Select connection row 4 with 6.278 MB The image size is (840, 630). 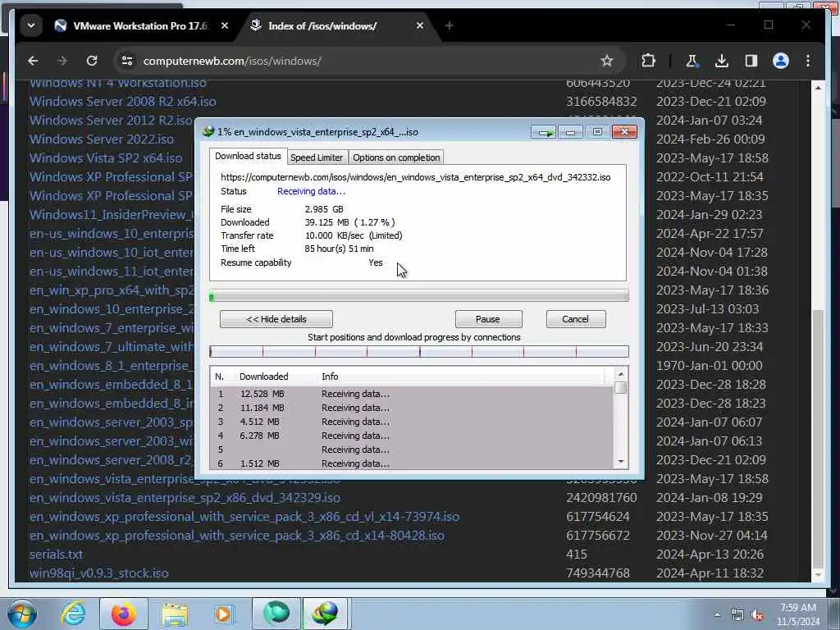pyautogui.click(x=412, y=436)
